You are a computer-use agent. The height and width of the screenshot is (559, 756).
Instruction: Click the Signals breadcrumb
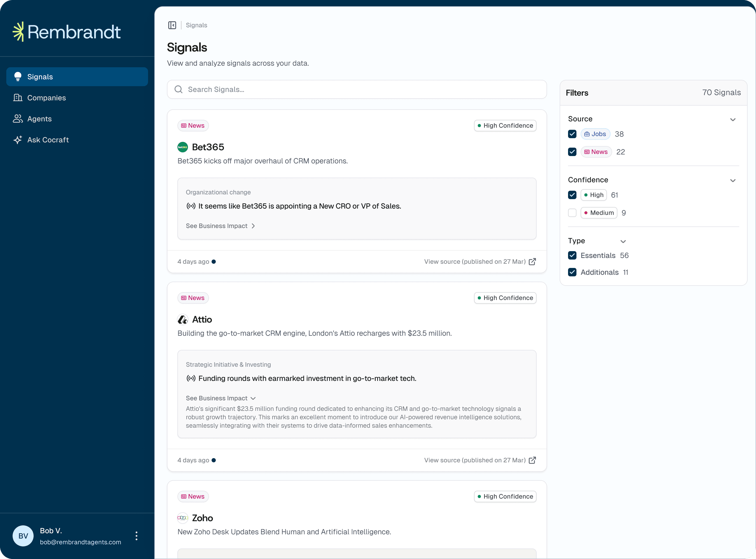[x=196, y=25]
